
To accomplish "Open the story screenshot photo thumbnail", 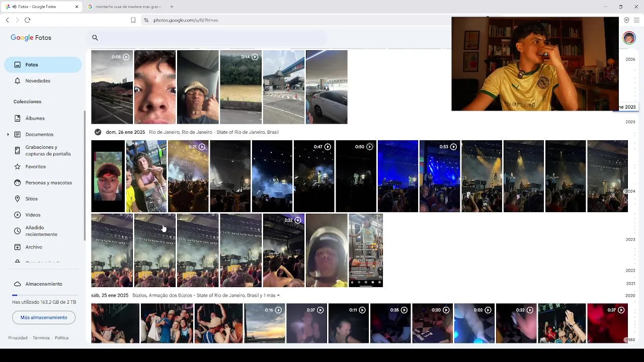I will (x=366, y=250).
